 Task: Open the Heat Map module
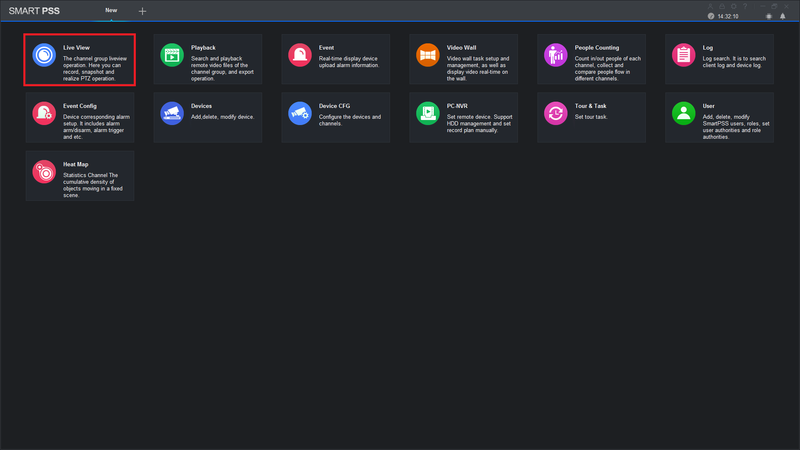[80, 176]
